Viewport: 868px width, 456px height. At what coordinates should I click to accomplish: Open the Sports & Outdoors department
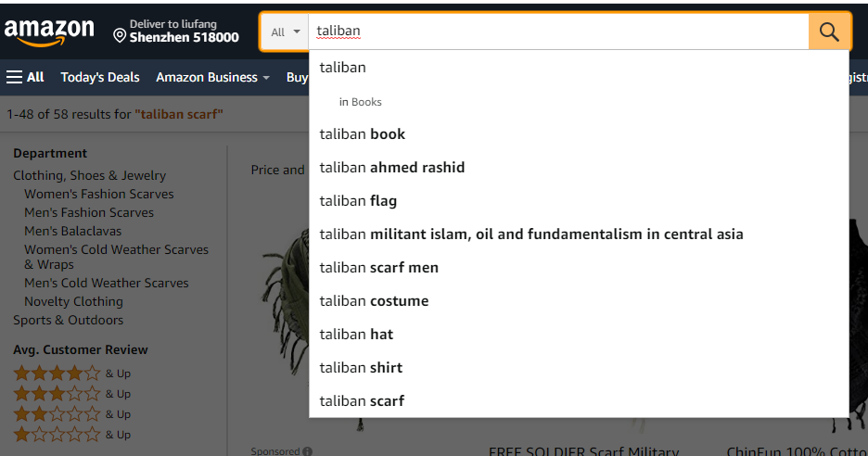[x=68, y=320]
